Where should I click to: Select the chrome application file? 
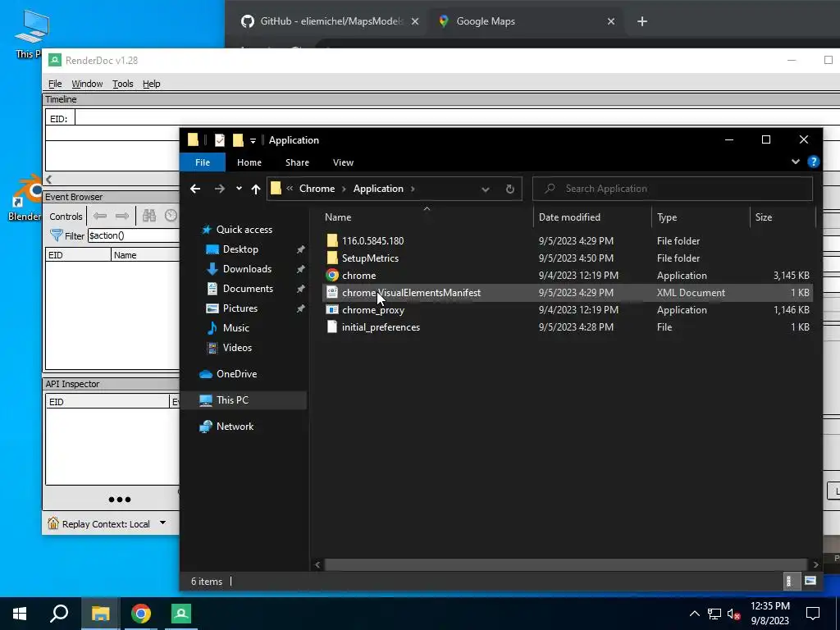pyautogui.click(x=359, y=276)
